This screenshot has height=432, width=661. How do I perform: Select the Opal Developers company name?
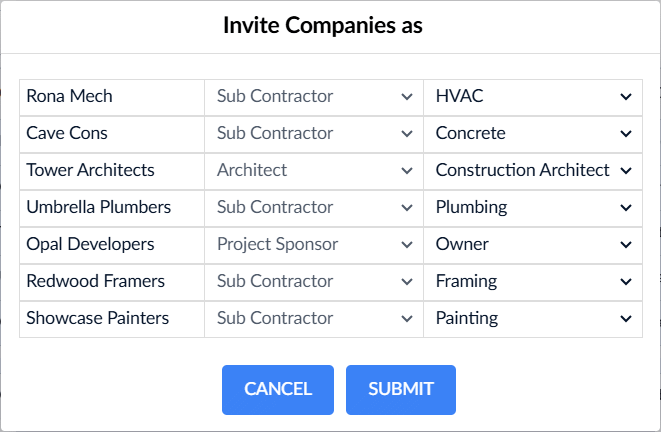[x=90, y=244]
